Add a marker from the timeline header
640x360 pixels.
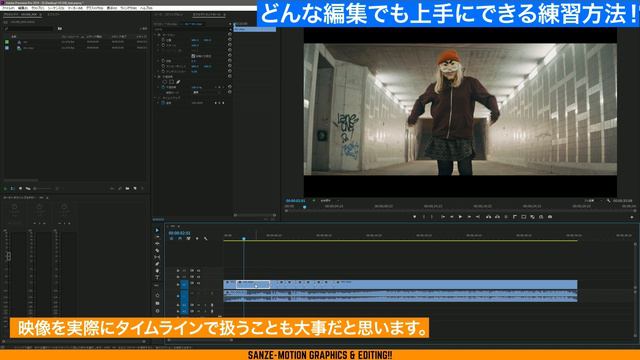tap(197, 238)
